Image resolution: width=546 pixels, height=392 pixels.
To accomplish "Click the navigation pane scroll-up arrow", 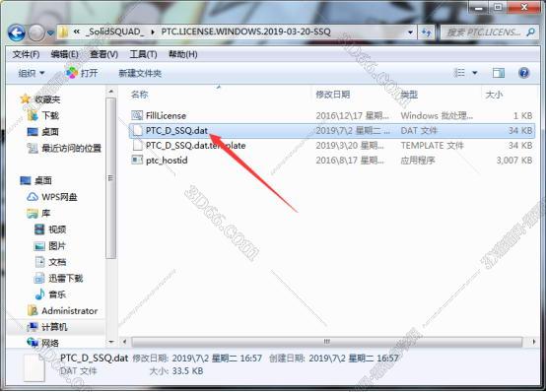I will 111,92.
